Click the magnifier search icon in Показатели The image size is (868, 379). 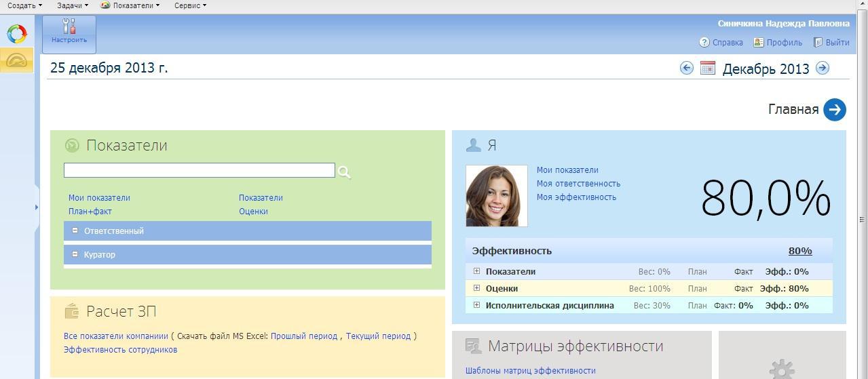click(344, 172)
